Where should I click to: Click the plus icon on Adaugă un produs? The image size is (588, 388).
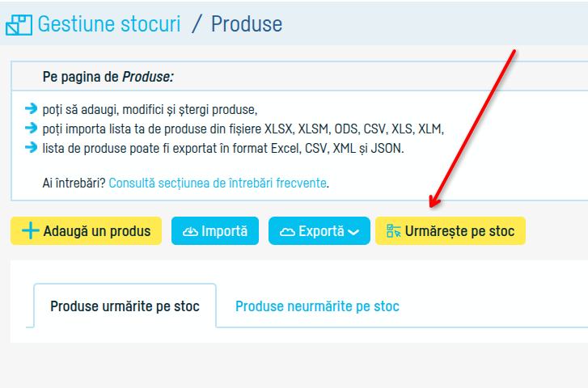31,230
